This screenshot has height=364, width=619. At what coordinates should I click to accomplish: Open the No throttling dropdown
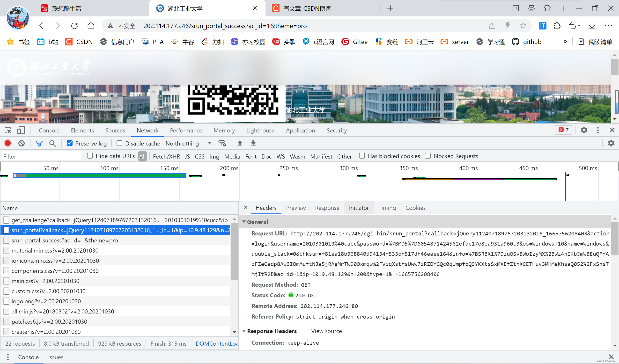188,143
